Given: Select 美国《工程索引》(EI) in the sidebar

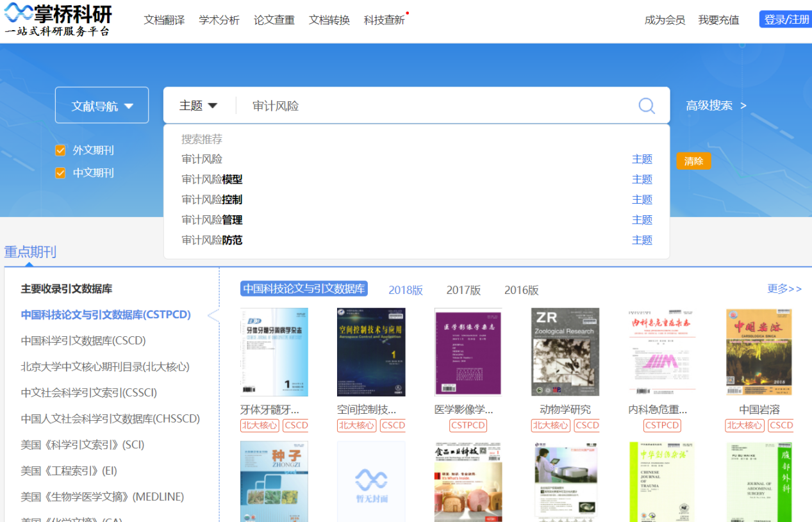Looking at the screenshot, I should coord(69,471).
